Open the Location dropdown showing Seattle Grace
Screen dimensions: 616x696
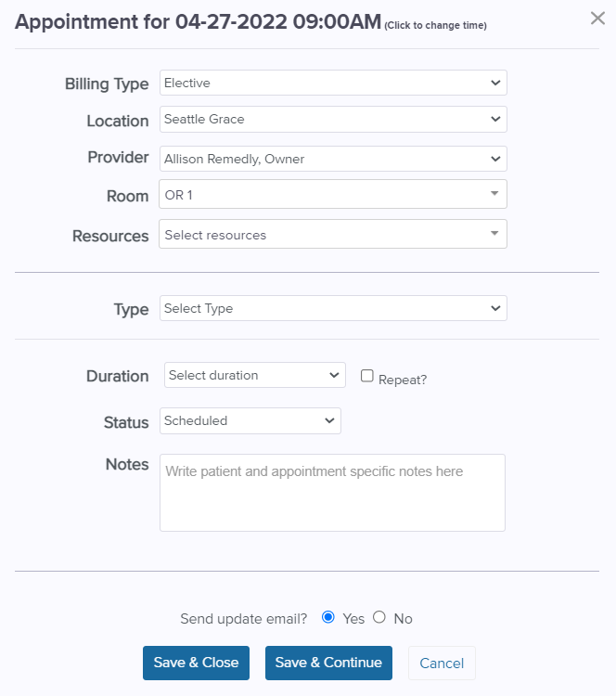[333, 119]
